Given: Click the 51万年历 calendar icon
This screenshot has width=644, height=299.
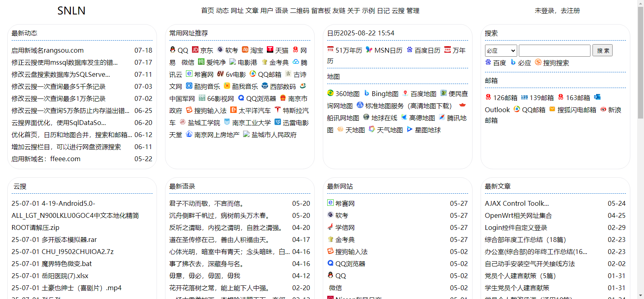Looking at the screenshot, I should tap(330, 50).
